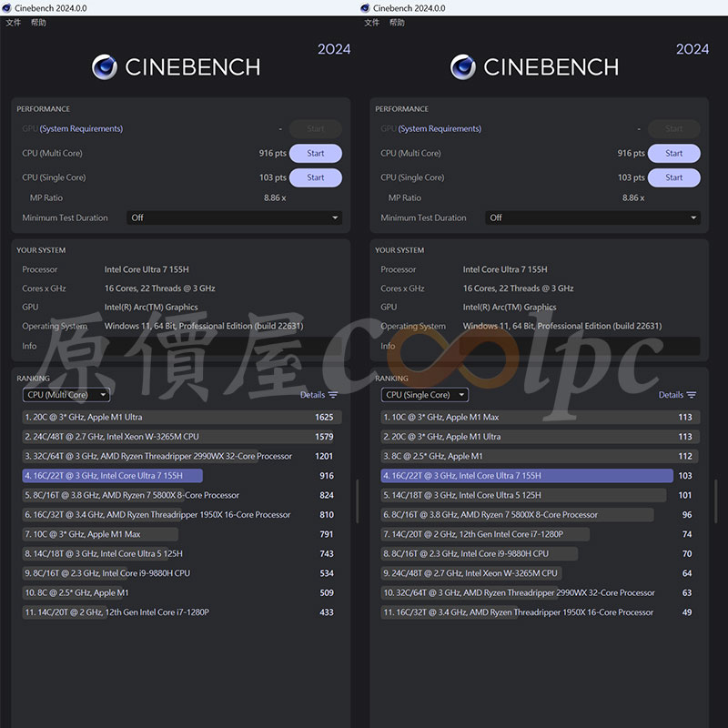Select multi-core row Ryzen 7 5800X 824
728x728 pixels.
pyautogui.click(x=182, y=495)
